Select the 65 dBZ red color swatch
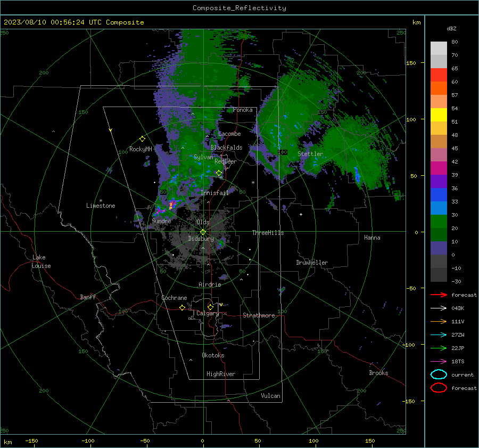 pyautogui.click(x=439, y=75)
